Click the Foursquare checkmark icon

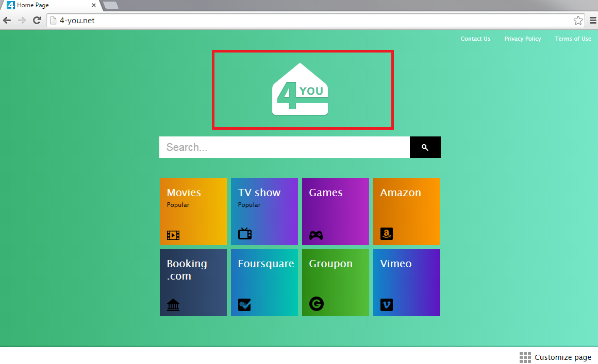click(244, 305)
